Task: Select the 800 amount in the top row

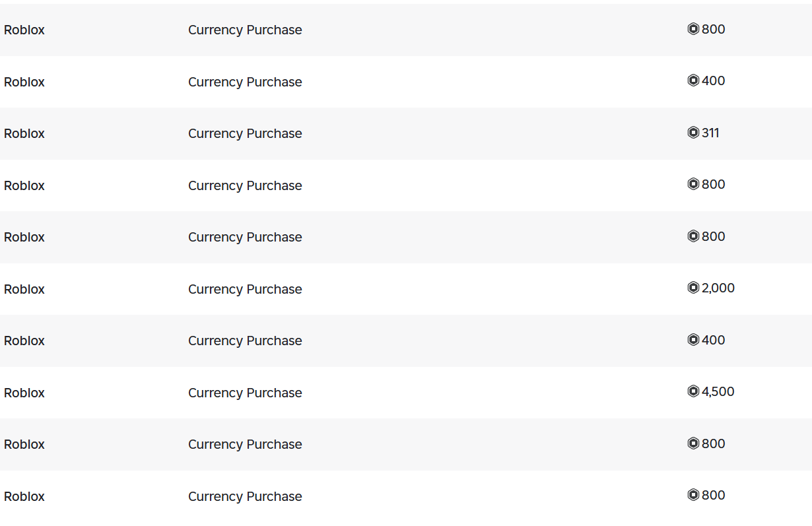Action: pos(714,29)
